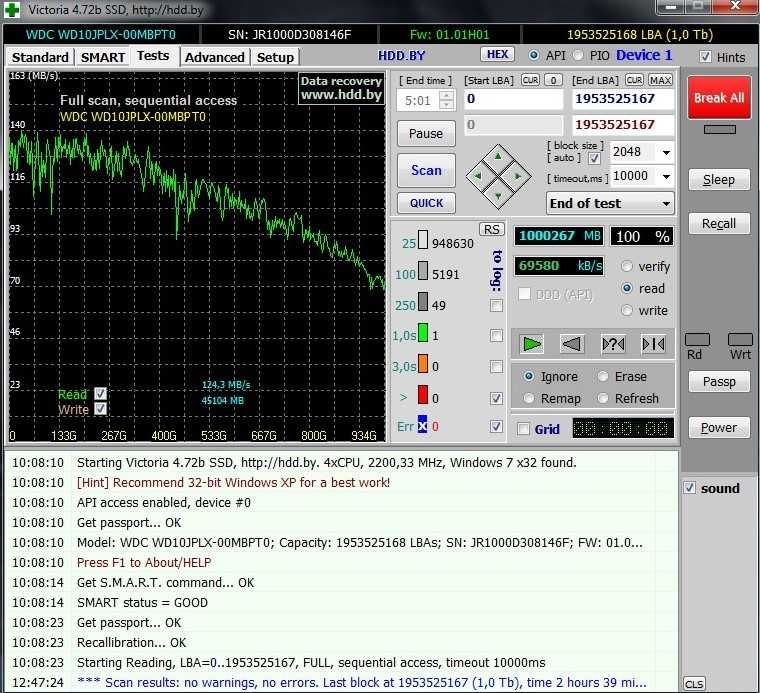Click the forward play scan direction icon
The height and width of the screenshot is (693, 760).
pyautogui.click(x=532, y=344)
